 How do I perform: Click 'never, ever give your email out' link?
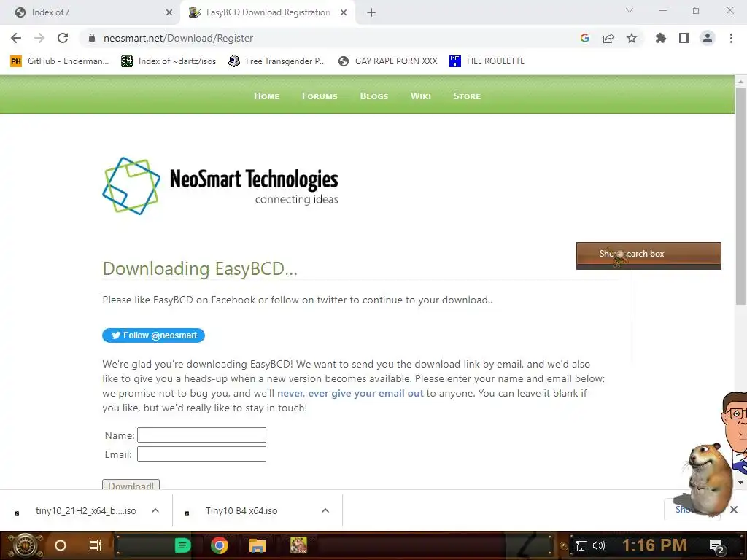click(350, 393)
